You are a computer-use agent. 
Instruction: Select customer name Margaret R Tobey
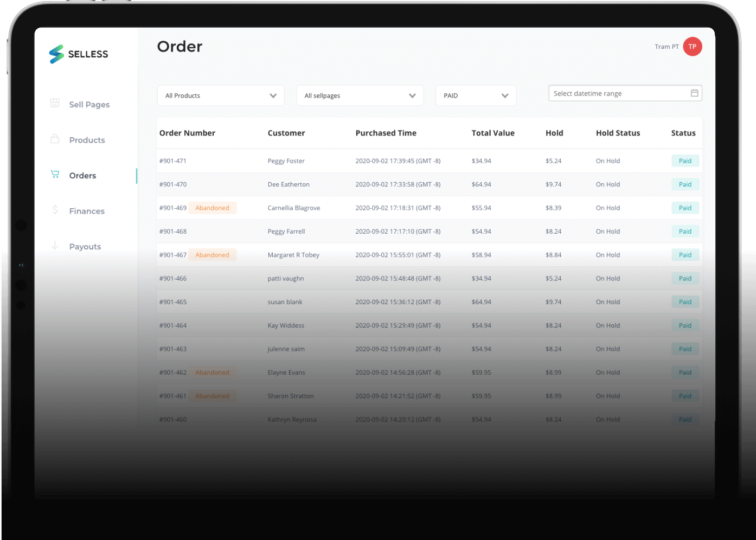(293, 255)
